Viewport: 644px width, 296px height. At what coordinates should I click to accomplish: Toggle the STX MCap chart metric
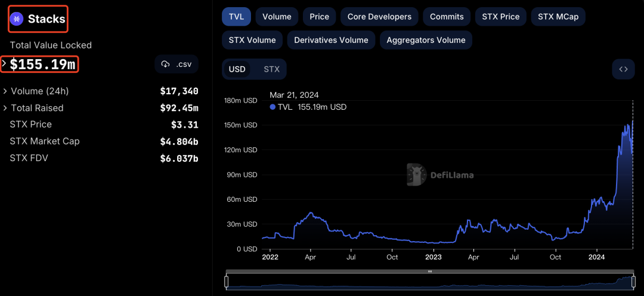(x=558, y=17)
